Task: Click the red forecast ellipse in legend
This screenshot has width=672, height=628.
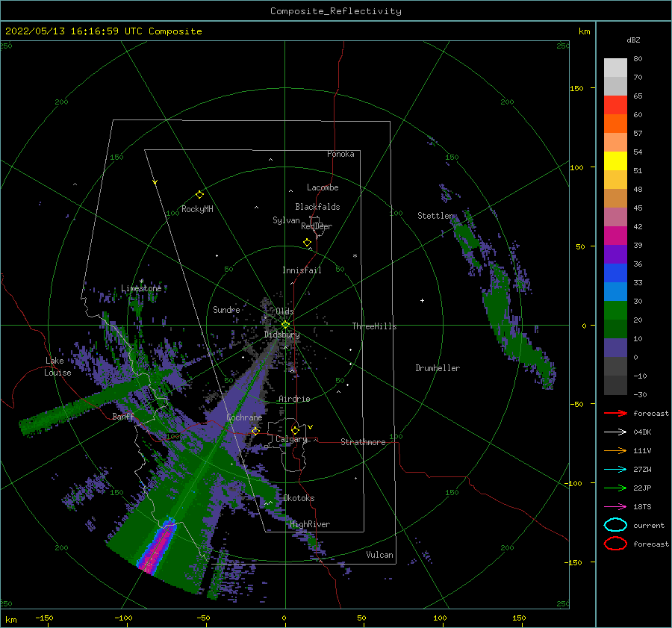Action: [615, 544]
